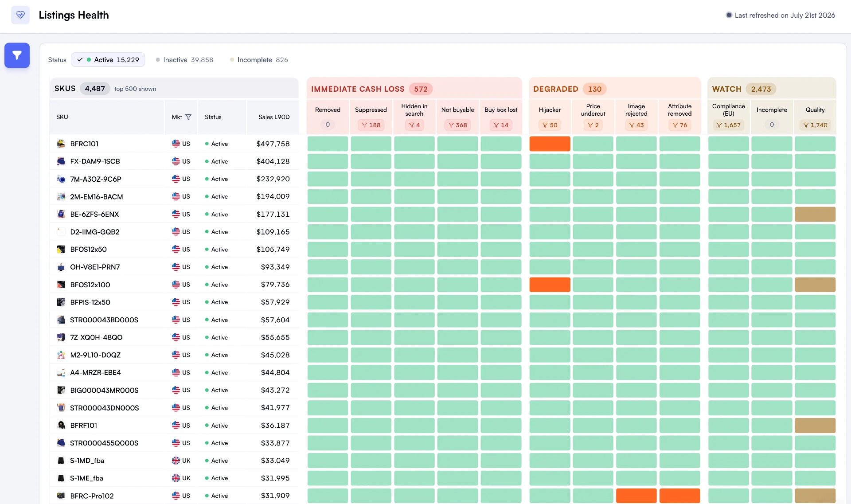This screenshot has width=851, height=504.
Task: Open SKU OH-V8E1-PRN7
Action: point(95,267)
